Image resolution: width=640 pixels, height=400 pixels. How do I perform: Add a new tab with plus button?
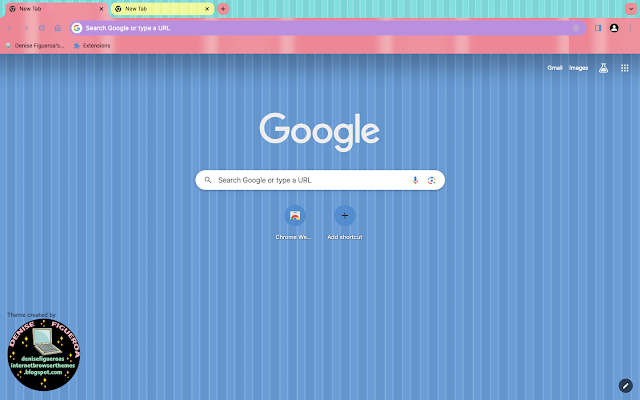coord(223,9)
